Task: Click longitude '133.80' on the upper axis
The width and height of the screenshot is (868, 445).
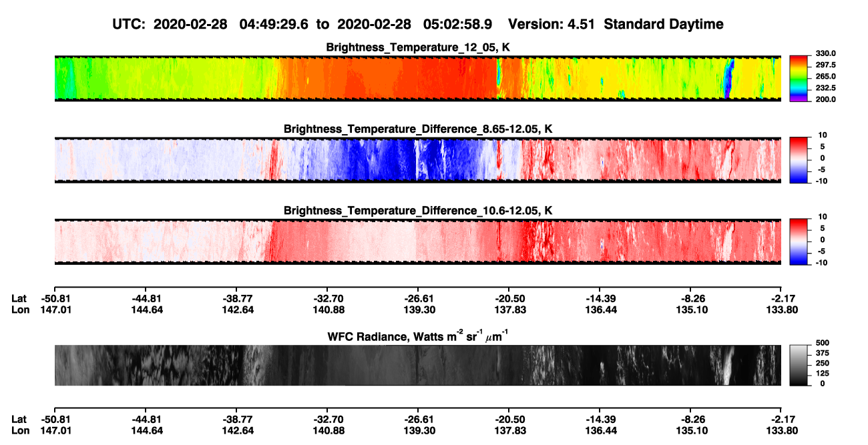Action: tap(783, 310)
